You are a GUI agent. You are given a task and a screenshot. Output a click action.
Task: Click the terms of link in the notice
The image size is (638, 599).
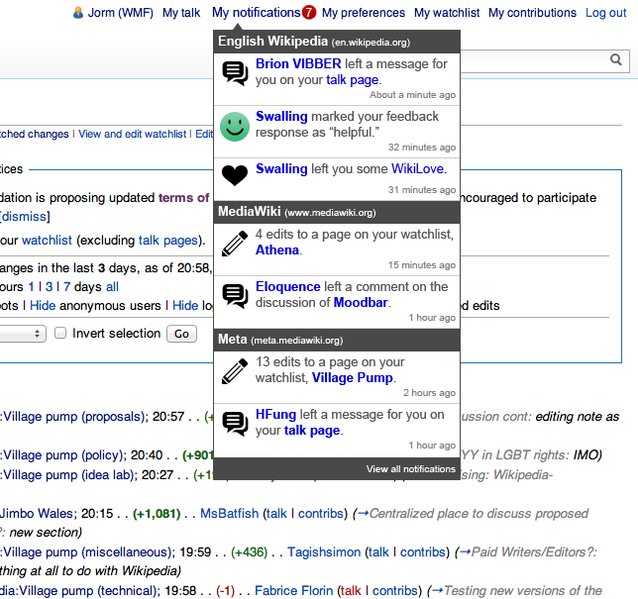(184, 198)
